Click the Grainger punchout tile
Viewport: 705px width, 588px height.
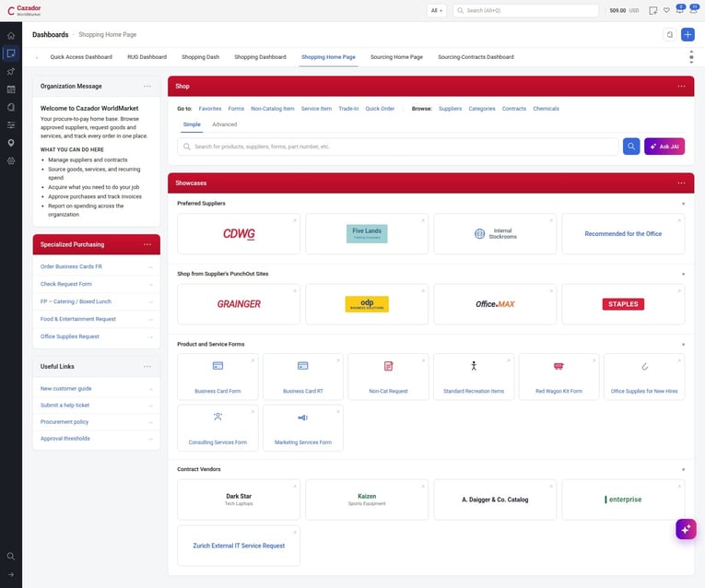point(239,304)
